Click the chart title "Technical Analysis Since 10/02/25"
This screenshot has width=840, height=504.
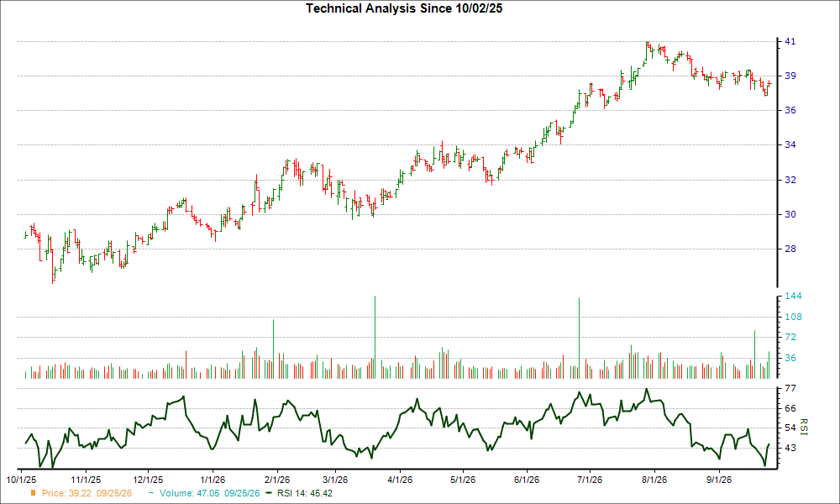[404, 8]
